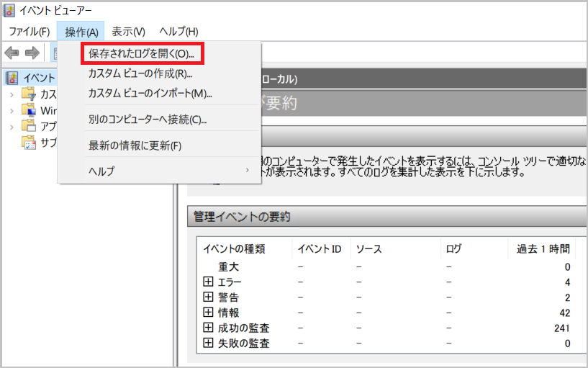Click the value 241 in 成功の監査 row
The height and width of the screenshot is (368, 588).
coord(562,328)
